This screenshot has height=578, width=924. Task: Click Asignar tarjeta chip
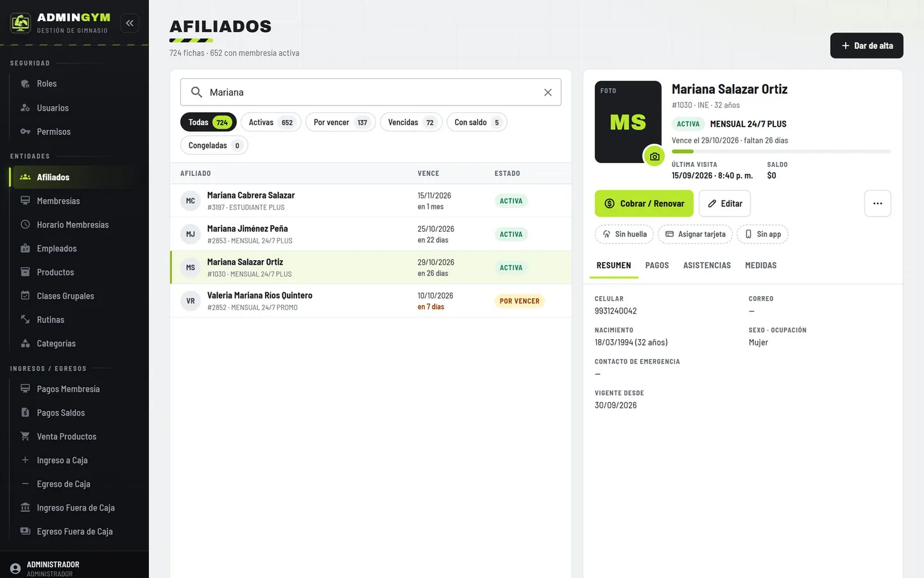696,234
